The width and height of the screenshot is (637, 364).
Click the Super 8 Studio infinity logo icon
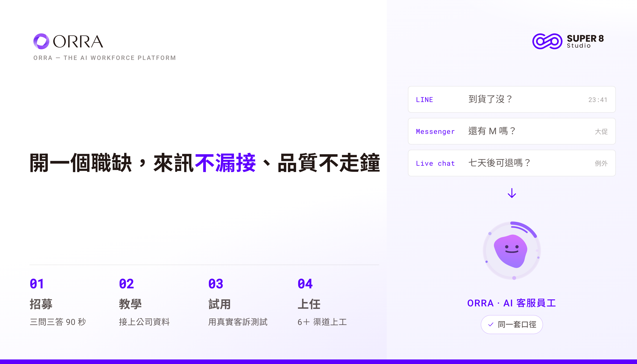point(547,41)
